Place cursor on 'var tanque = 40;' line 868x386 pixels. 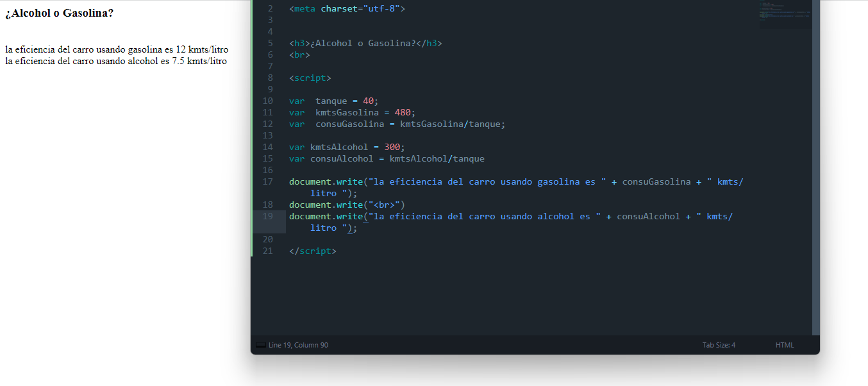333,101
